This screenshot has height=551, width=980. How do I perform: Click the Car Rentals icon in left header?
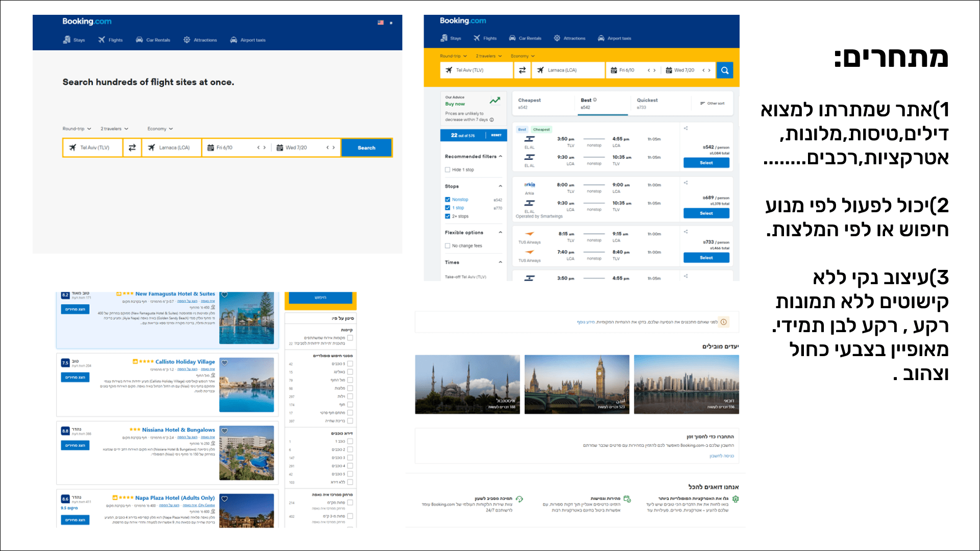[139, 40]
